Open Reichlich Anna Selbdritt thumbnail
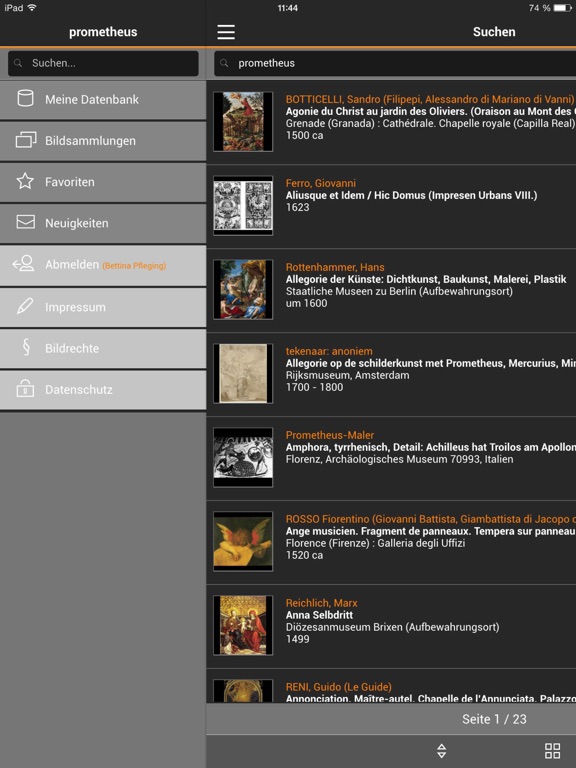 [x=243, y=625]
